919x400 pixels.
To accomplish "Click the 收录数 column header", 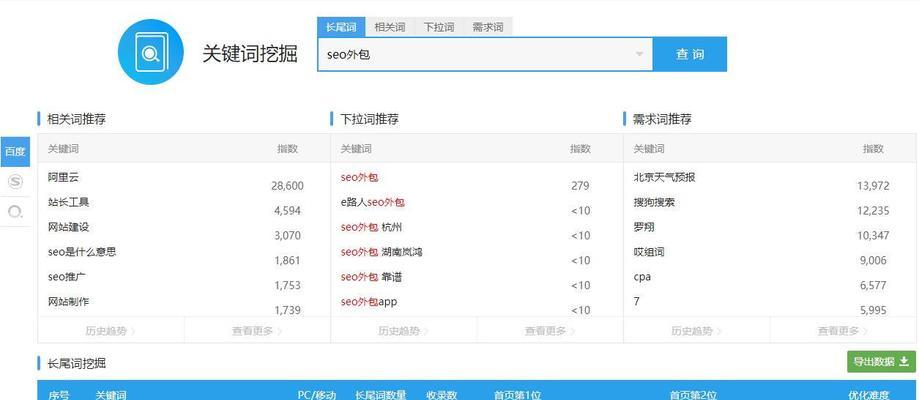I will click(441, 395).
